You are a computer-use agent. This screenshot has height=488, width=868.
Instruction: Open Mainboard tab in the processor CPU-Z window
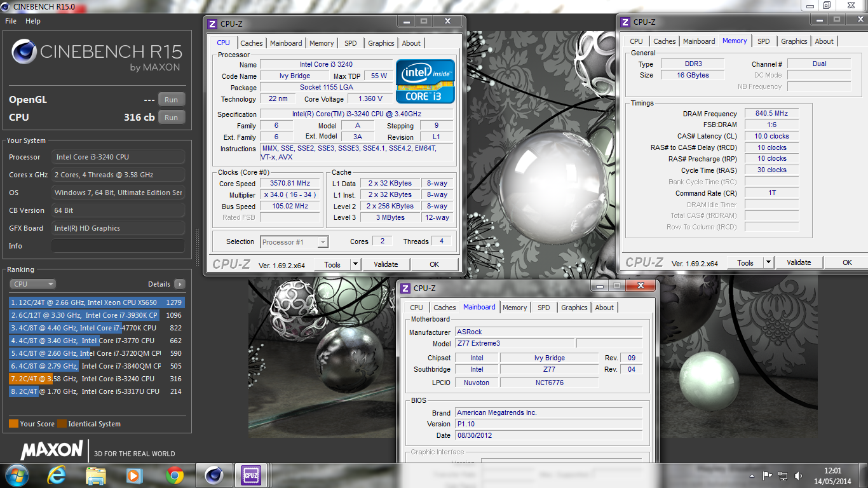pyautogui.click(x=286, y=43)
